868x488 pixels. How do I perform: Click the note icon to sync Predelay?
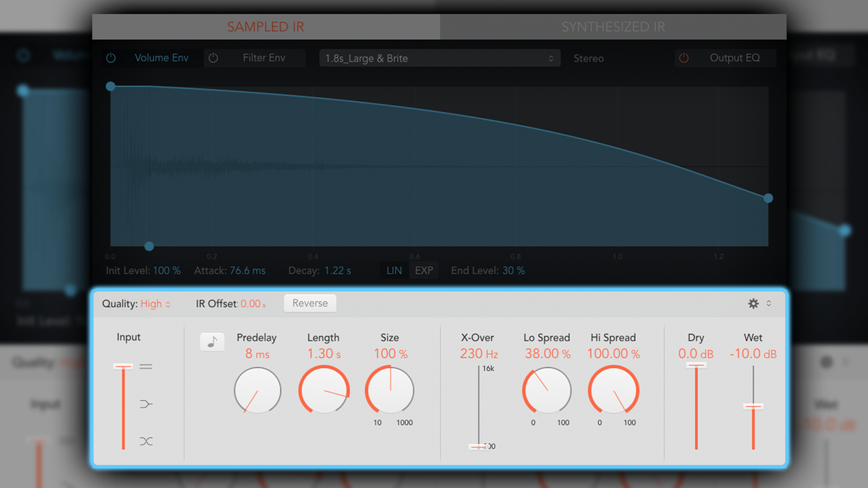click(212, 341)
